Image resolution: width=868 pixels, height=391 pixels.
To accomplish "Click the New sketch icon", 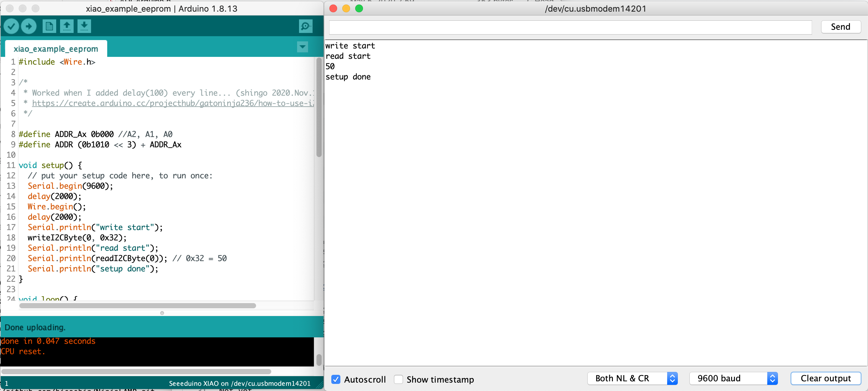I will [49, 26].
